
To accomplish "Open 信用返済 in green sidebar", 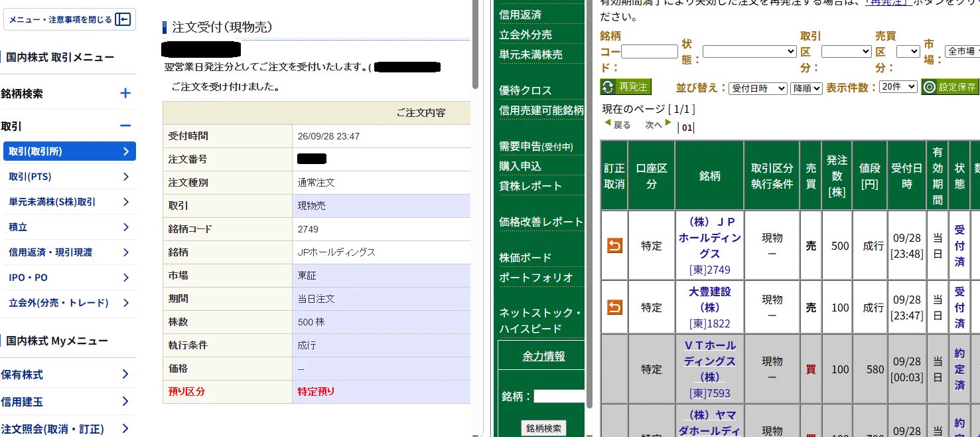I will click(x=520, y=15).
